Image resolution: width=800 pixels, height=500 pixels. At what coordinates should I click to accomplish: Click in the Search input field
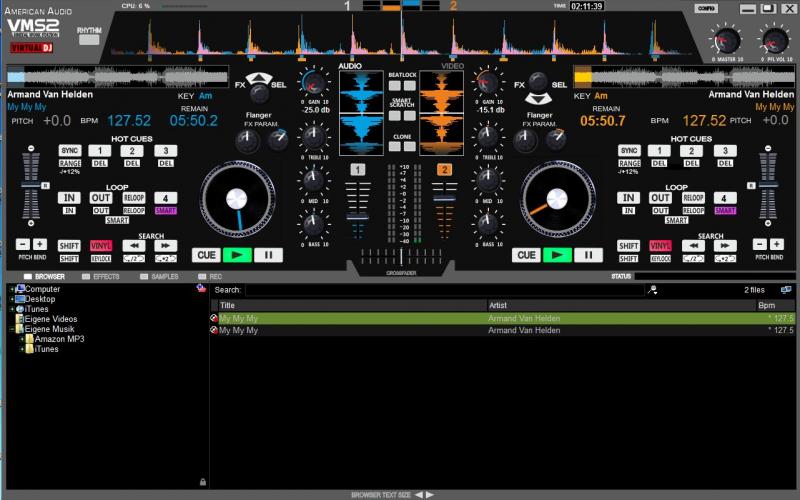pyautogui.click(x=444, y=290)
